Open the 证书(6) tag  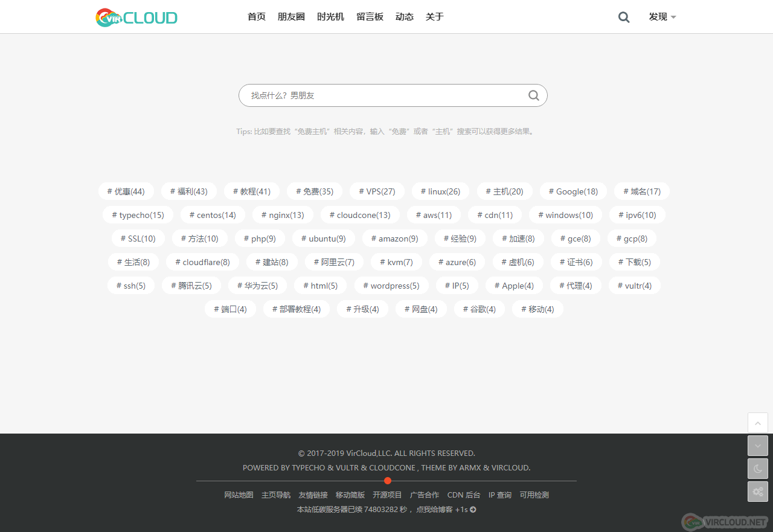pyautogui.click(x=576, y=262)
